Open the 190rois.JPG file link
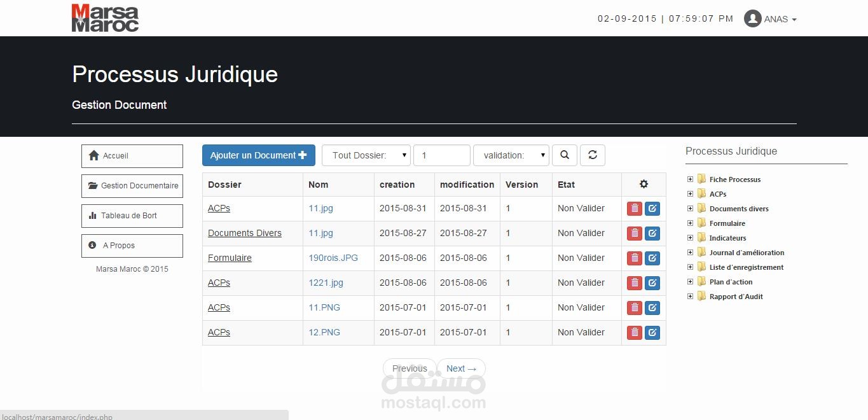 pos(333,258)
